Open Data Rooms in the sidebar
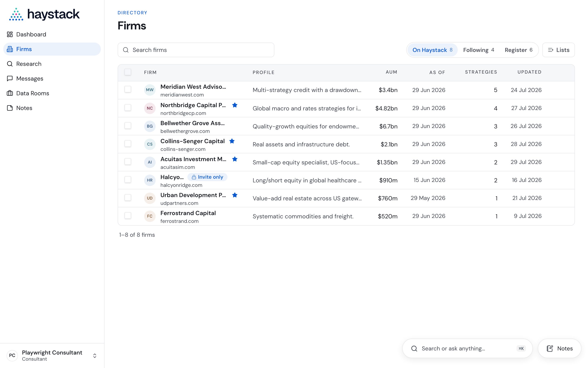Screen dimensions: 588x368 [x=52, y=93]
